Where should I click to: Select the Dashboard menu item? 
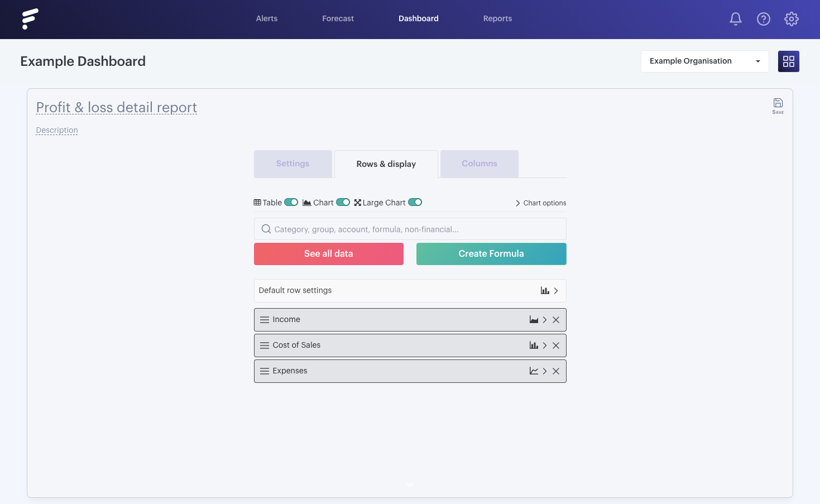419,18
